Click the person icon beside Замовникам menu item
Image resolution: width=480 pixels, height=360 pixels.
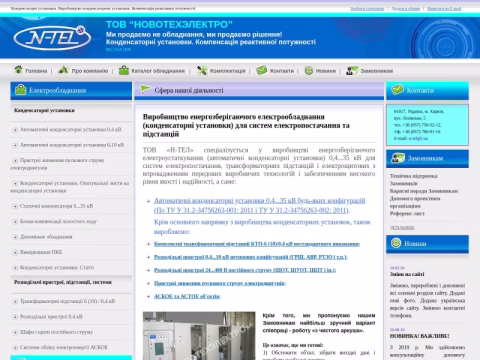click(x=352, y=70)
